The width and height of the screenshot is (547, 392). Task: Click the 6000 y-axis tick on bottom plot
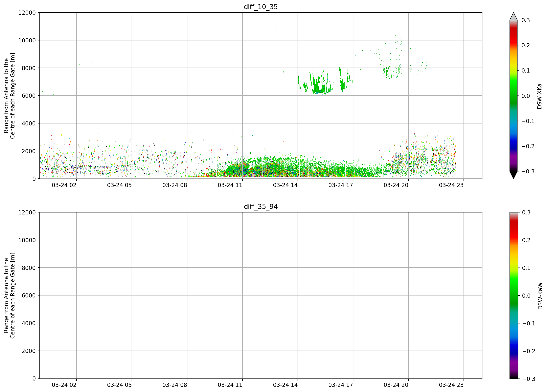[29, 295]
